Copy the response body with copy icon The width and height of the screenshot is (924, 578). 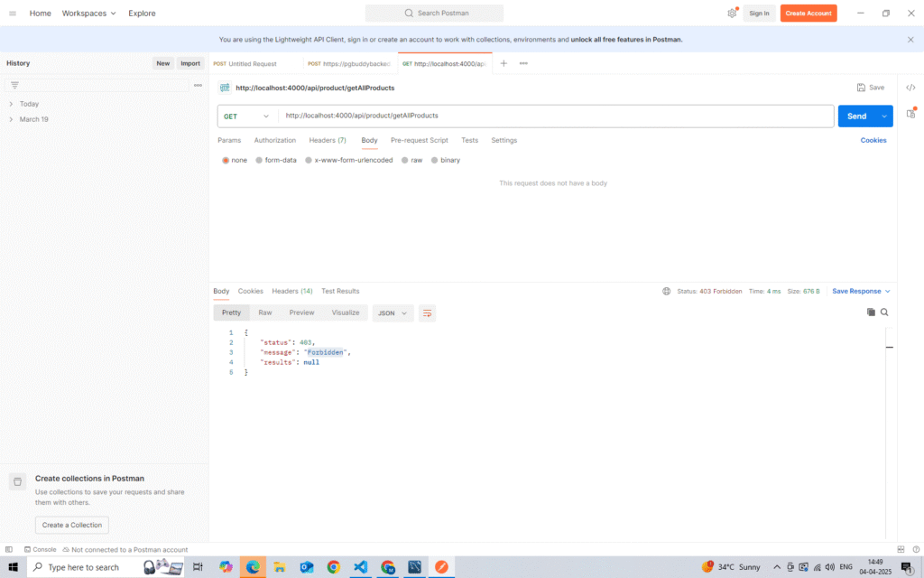click(871, 312)
